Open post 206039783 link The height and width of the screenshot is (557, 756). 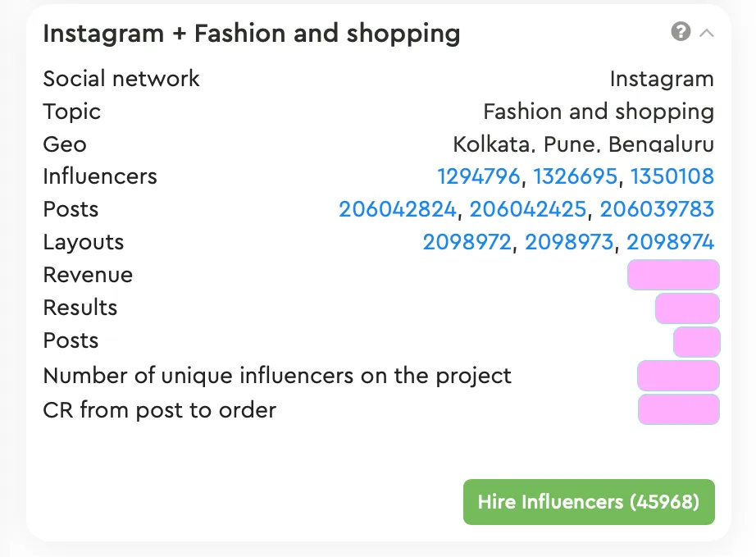pos(657,209)
